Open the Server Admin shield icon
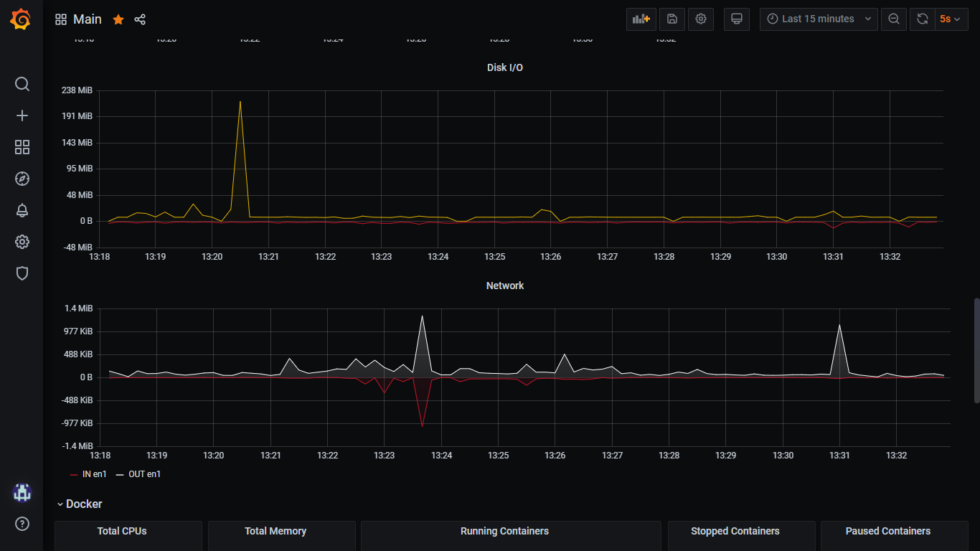The image size is (980, 551). pyautogui.click(x=22, y=273)
